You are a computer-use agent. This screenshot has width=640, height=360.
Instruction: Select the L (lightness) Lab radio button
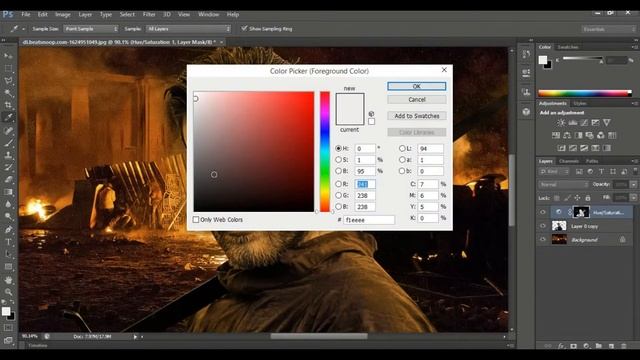402,148
